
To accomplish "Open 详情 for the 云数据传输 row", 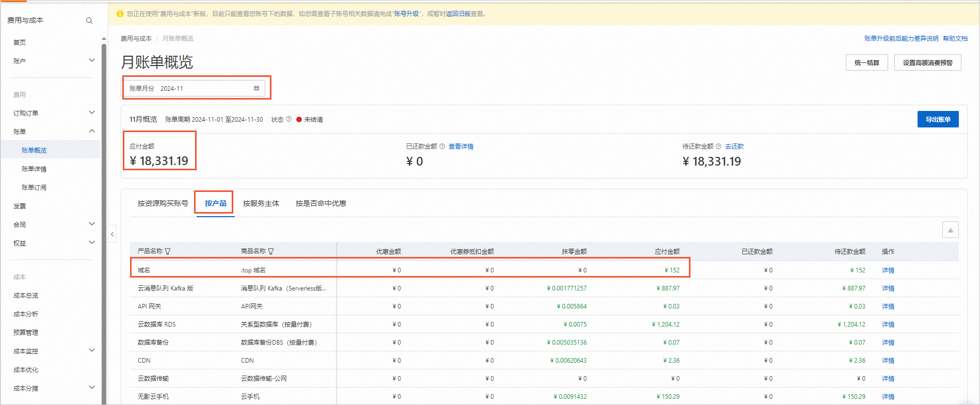I will tap(888, 379).
